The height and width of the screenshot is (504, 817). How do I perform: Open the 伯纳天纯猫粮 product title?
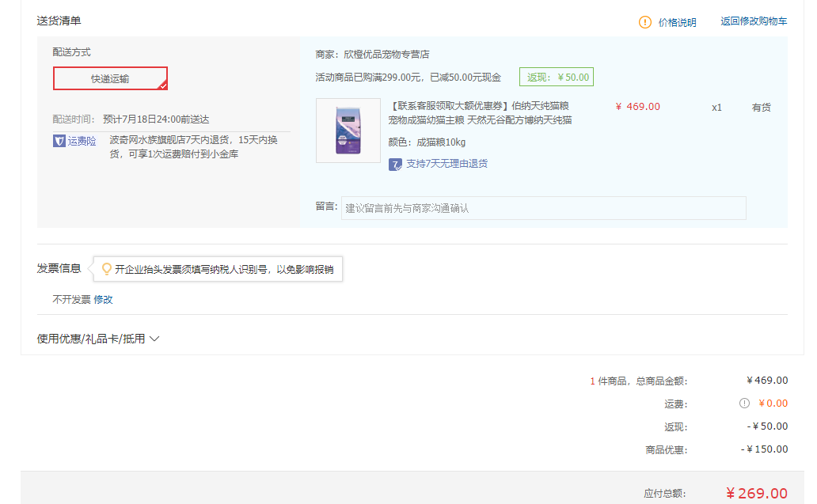(x=480, y=113)
